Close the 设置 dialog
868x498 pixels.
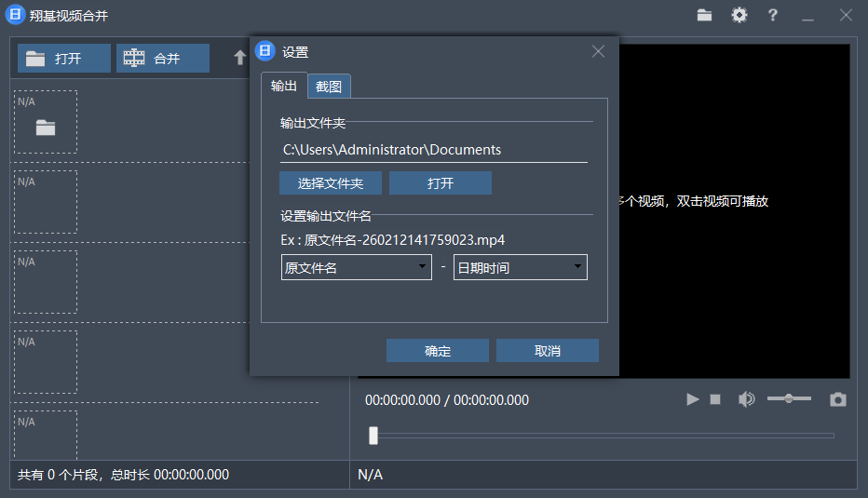[x=598, y=51]
